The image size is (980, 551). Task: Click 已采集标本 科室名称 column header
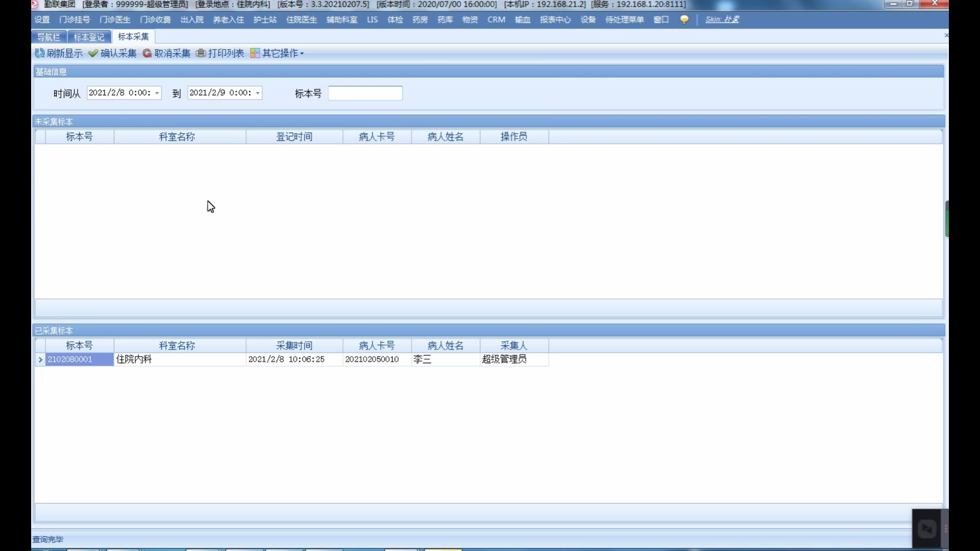point(180,345)
